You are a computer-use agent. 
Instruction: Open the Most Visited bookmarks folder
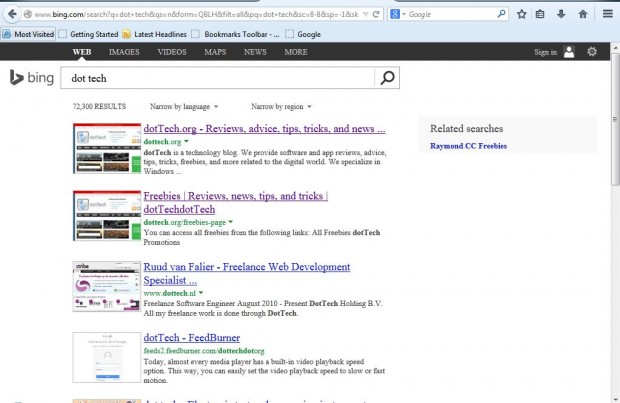point(28,34)
